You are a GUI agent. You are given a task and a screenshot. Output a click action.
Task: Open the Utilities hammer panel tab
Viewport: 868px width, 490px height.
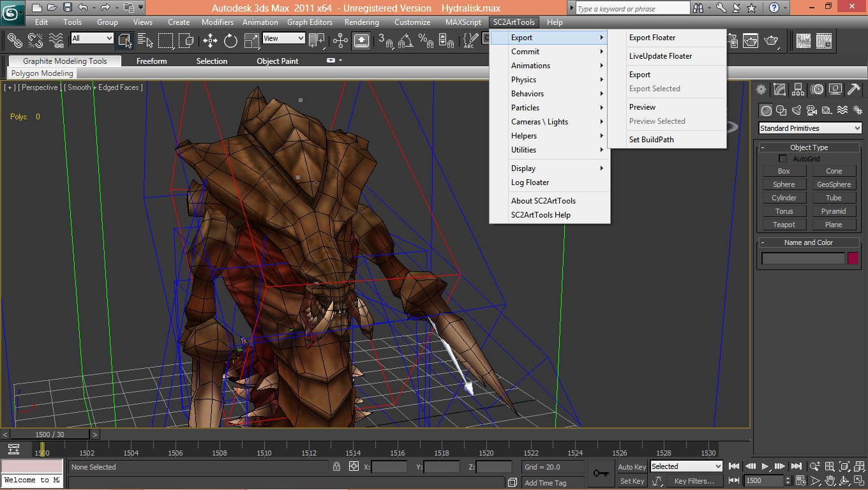854,89
